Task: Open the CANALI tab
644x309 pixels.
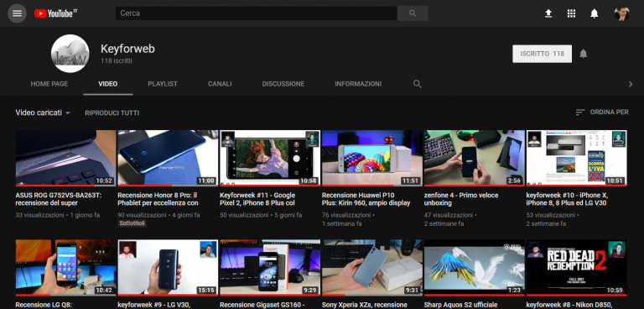Action: click(x=220, y=84)
